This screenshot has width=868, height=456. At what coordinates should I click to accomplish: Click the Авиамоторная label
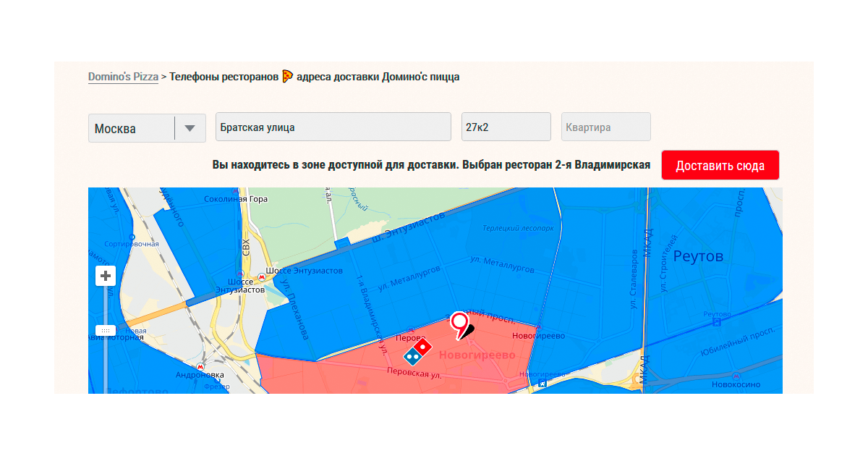(116, 337)
